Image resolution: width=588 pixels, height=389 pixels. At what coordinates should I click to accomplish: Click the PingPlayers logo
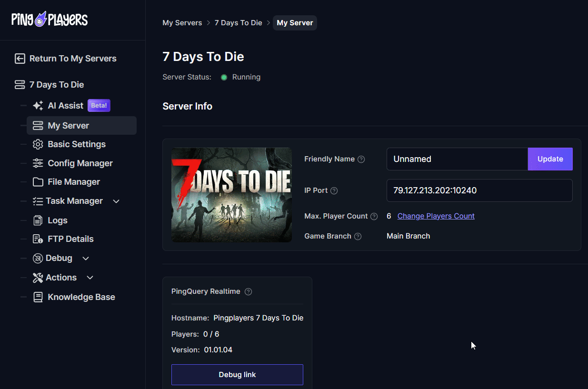50,19
